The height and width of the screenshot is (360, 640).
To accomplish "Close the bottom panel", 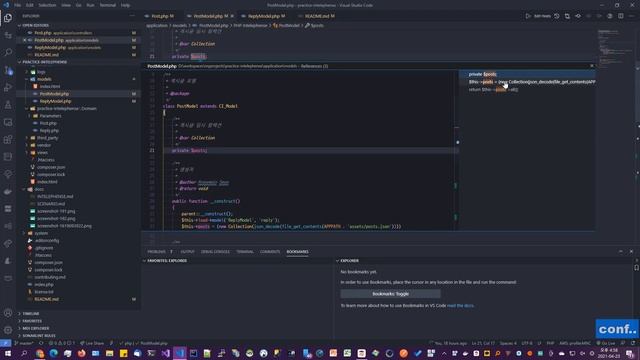I will tap(631, 251).
